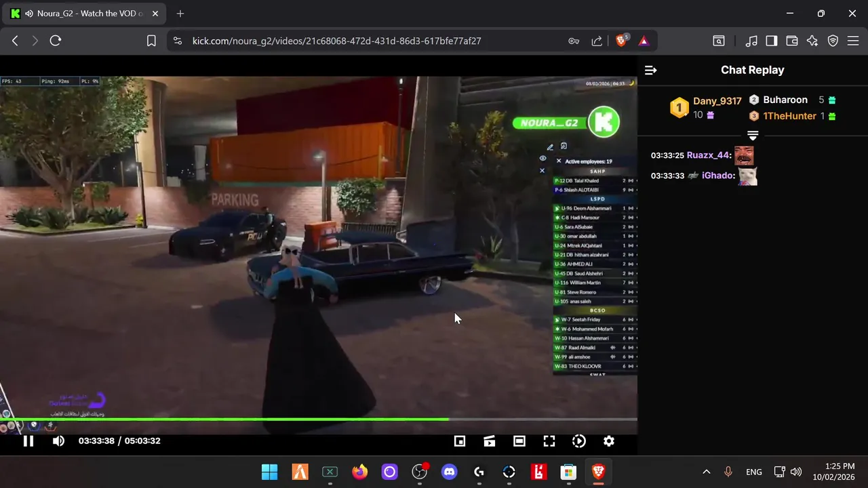868x488 pixels.
Task: Open 1TheHunter leaderboard profile
Action: tap(789, 116)
